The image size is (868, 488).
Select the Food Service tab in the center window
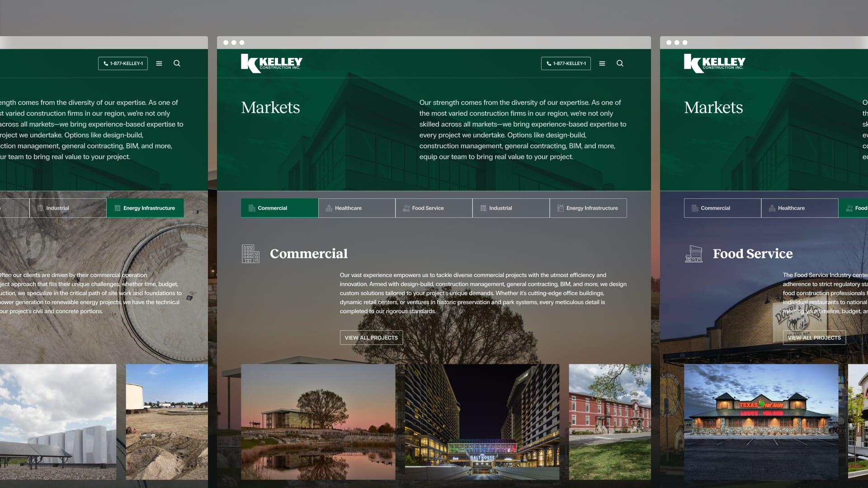(x=434, y=208)
